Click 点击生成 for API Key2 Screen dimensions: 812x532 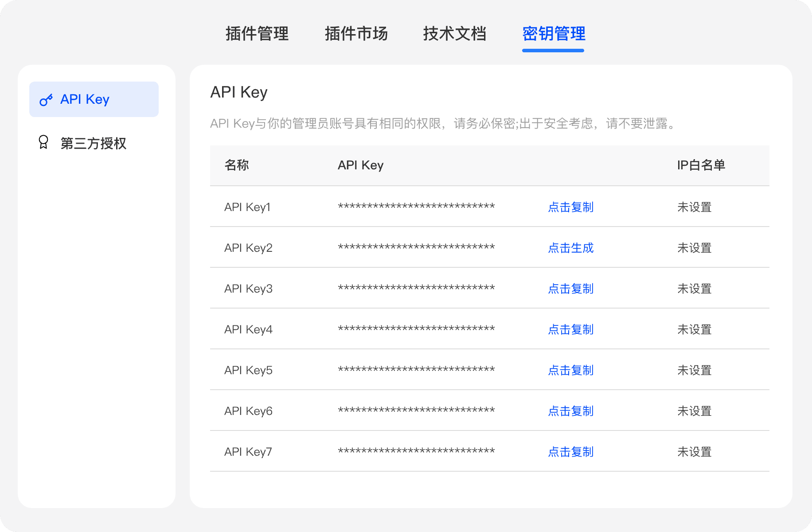click(570, 248)
